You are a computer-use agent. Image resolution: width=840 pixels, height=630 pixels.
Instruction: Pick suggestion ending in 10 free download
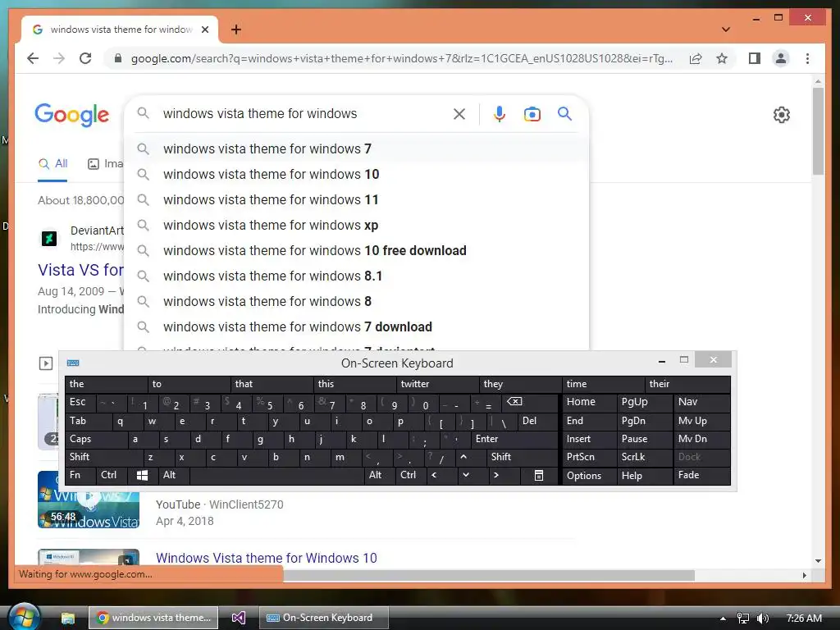click(356, 251)
